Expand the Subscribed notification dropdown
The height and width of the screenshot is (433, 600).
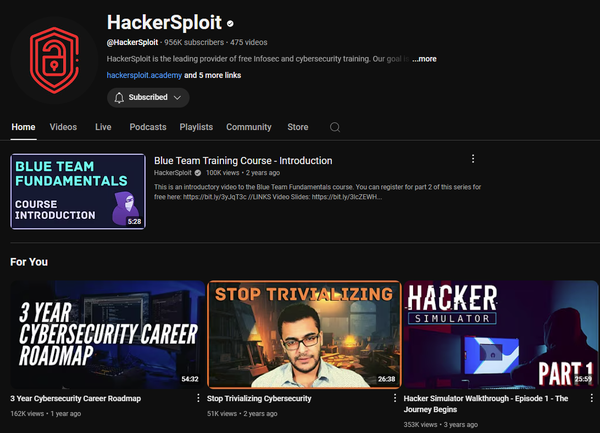tap(179, 98)
